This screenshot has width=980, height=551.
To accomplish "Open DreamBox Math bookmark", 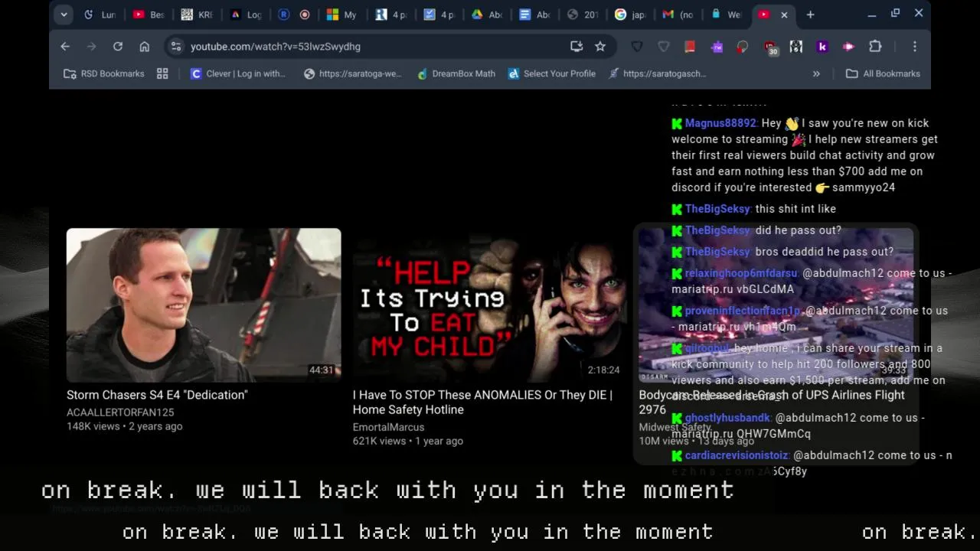I will click(456, 73).
